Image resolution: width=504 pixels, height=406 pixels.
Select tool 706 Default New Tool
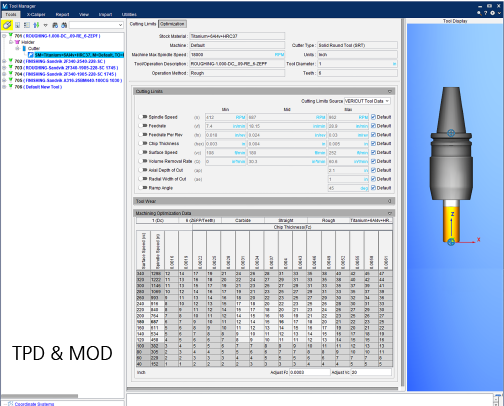[x=38, y=87]
